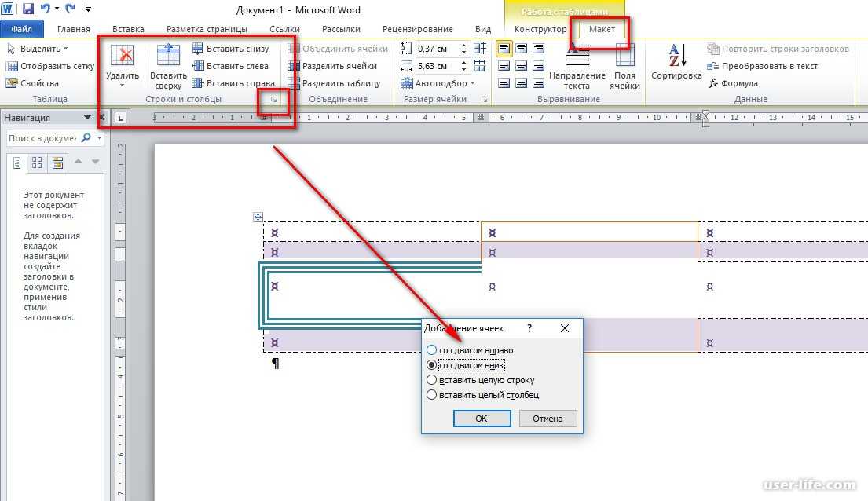The width and height of the screenshot is (868, 501).
Task: Click Формула button
Action: click(732, 83)
